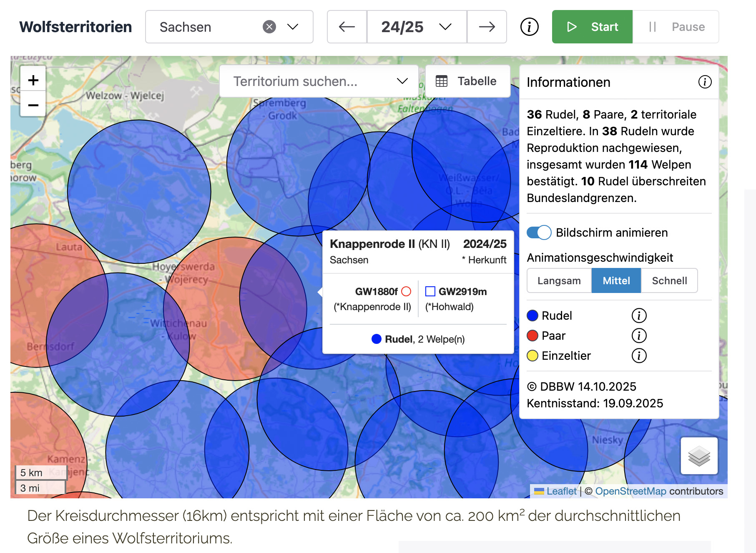
Task: Toggle Bildschirm animieren switch
Action: (x=539, y=232)
